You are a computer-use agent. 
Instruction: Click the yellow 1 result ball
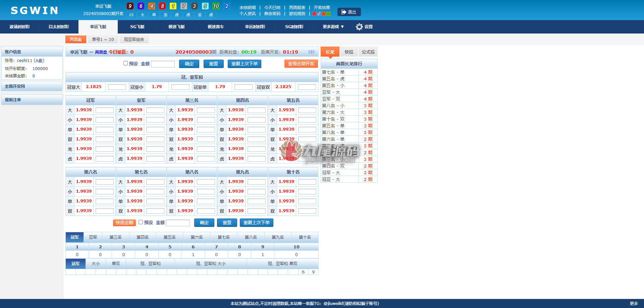pos(173,6)
